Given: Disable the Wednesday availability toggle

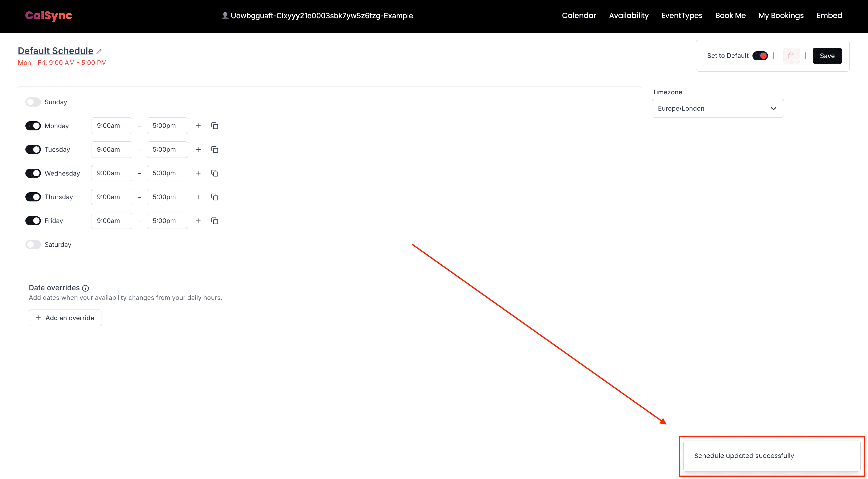Looking at the screenshot, I should tap(33, 173).
